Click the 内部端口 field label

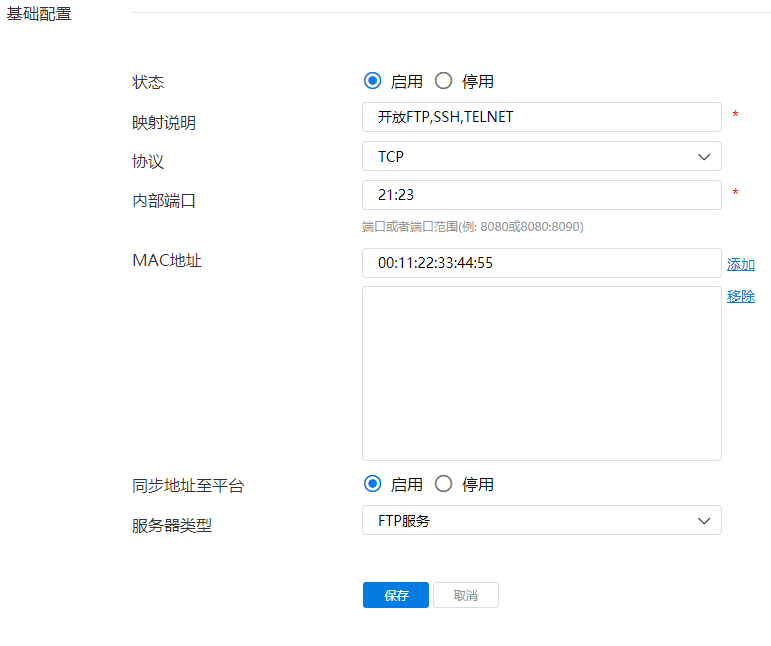[x=164, y=200]
